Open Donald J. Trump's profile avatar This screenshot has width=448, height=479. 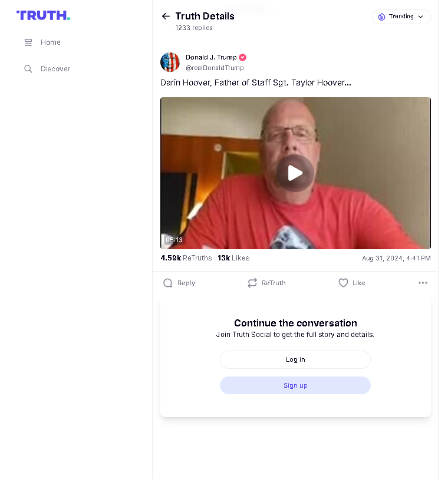[x=170, y=62]
